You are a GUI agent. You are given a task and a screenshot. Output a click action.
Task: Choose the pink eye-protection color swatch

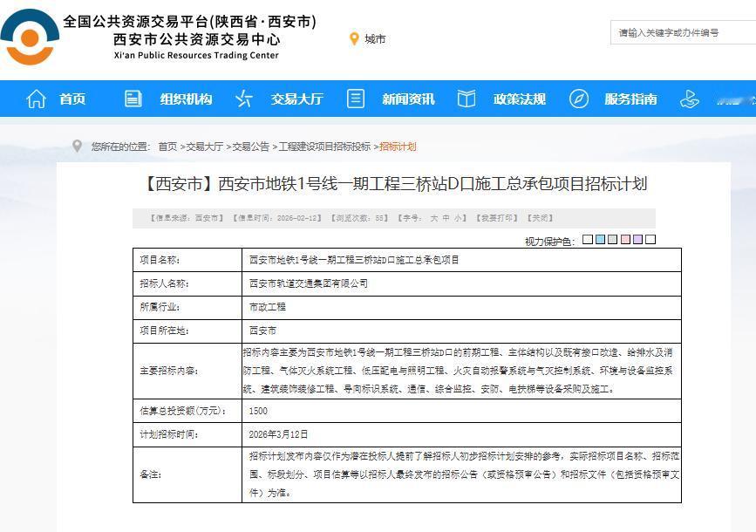(x=626, y=239)
